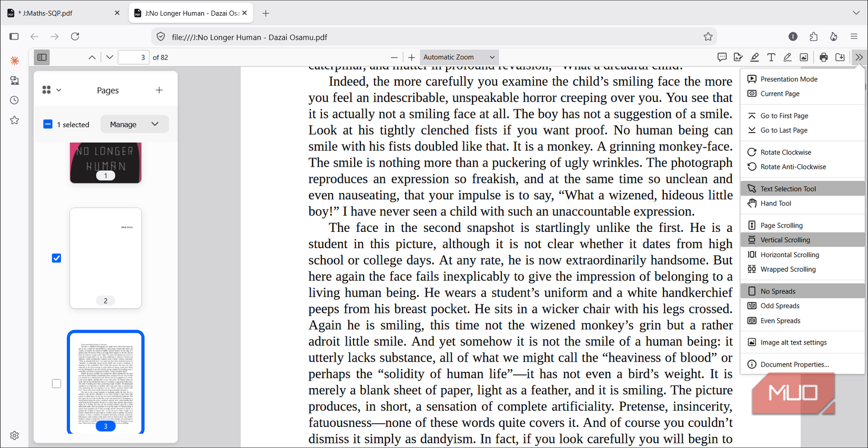This screenshot has height=448, width=868.
Task: Open browser settings gear in sidebar
Action: click(x=15, y=435)
